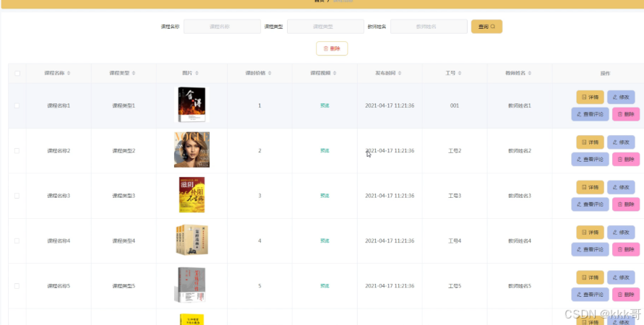Select the 课程类型1 cell
Viewport: 644px width, 325px height.
[x=124, y=105]
